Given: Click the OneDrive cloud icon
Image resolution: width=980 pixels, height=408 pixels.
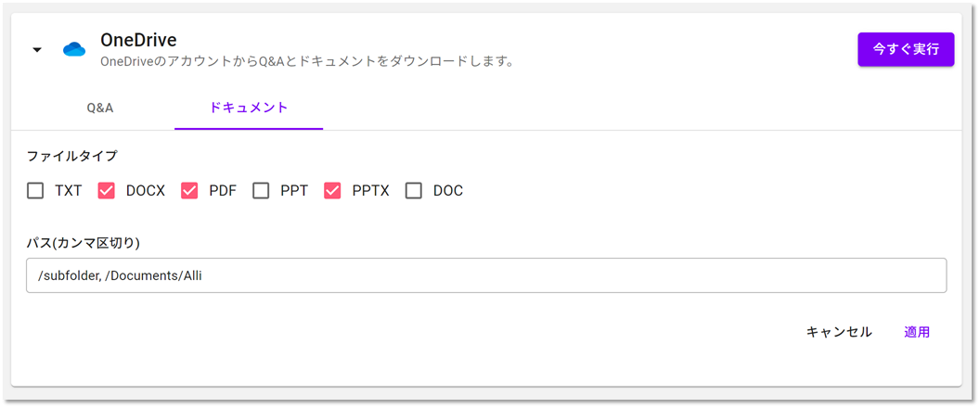Looking at the screenshot, I should coord(74,49).
